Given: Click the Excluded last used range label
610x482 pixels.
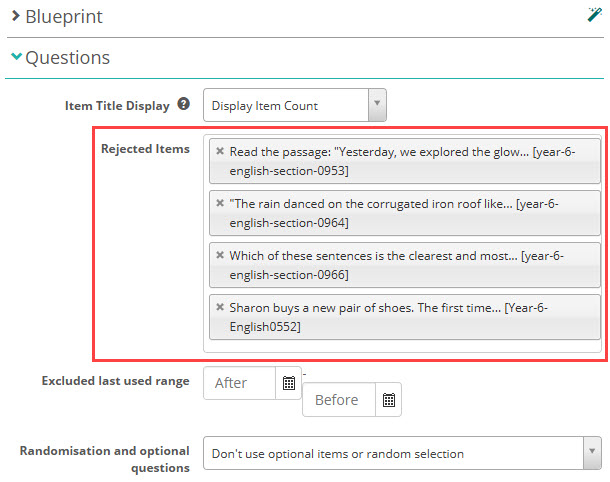Looking at the screenshot, I should pos(115,381).
